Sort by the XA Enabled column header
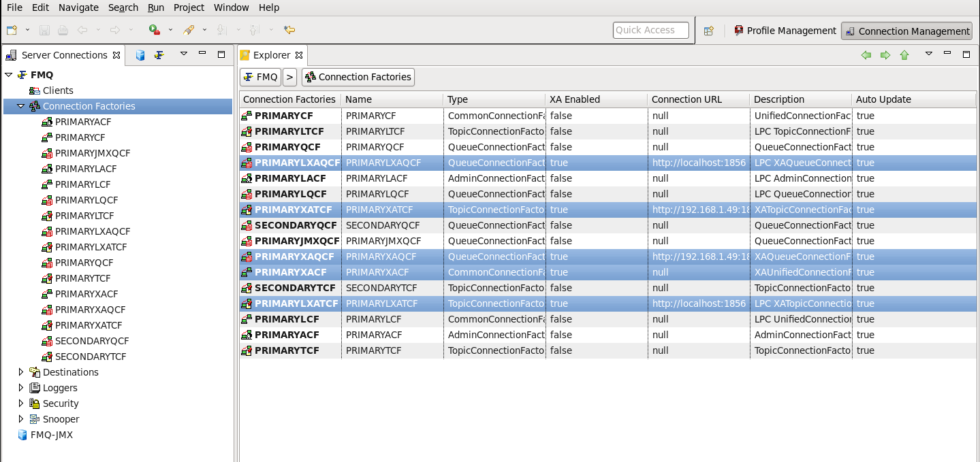 (575, 99)
